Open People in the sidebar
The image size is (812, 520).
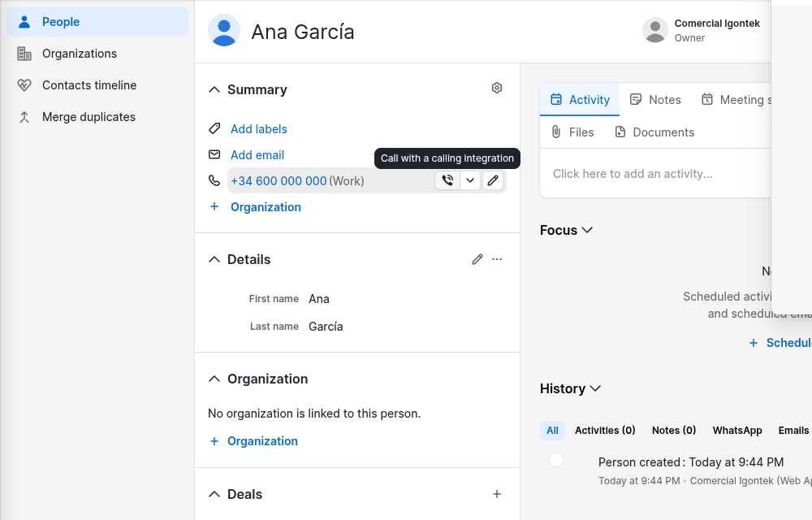(x=97, y=22)
